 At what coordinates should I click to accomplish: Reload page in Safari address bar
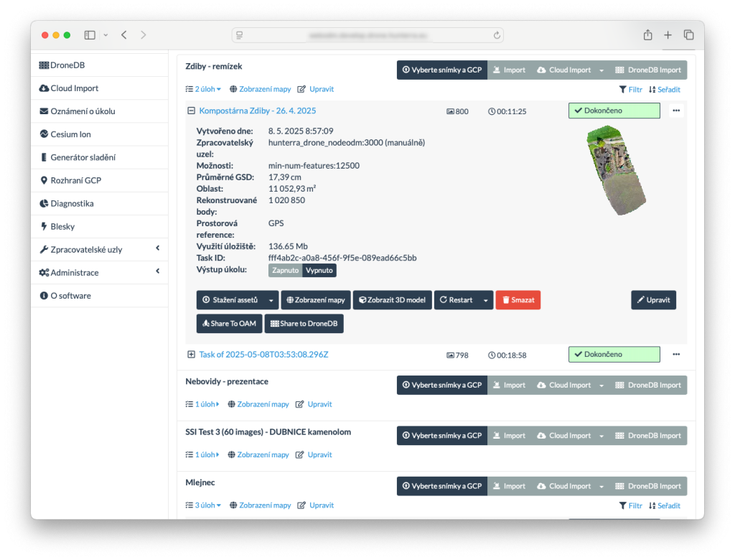point(497,35)
